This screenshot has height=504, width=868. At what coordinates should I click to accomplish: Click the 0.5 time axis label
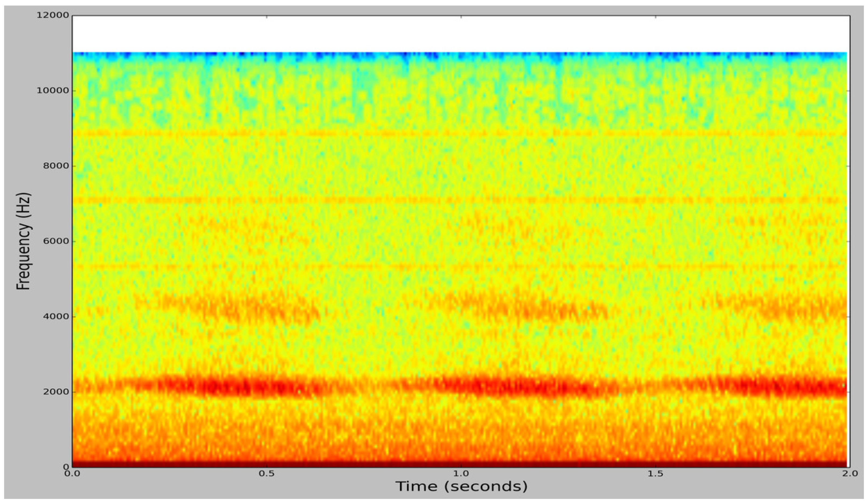click(267, 473)
